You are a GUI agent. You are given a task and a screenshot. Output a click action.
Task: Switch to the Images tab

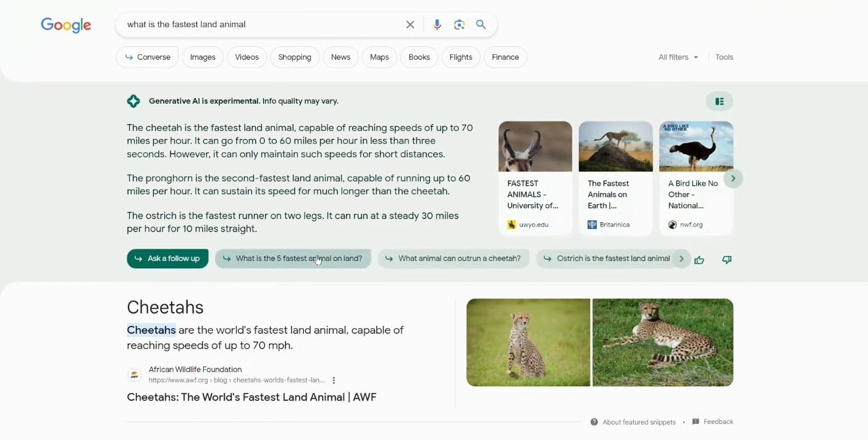[203, 57]
